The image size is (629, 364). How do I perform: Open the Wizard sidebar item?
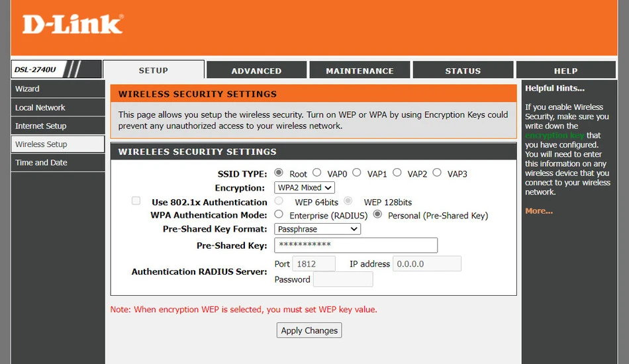pos(58,89)
